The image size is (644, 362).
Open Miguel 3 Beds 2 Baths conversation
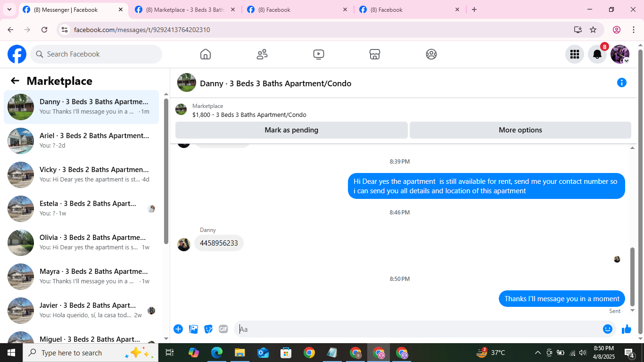click(x=81, y=336)
